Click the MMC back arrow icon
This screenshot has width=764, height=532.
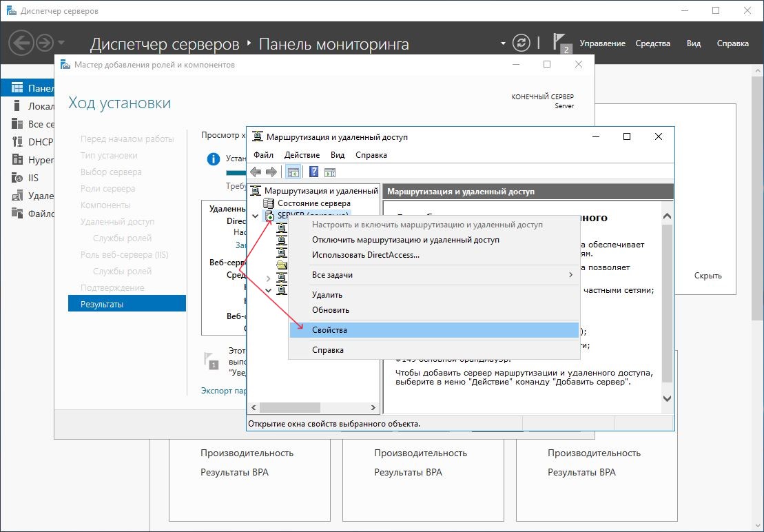coord(256,172)
